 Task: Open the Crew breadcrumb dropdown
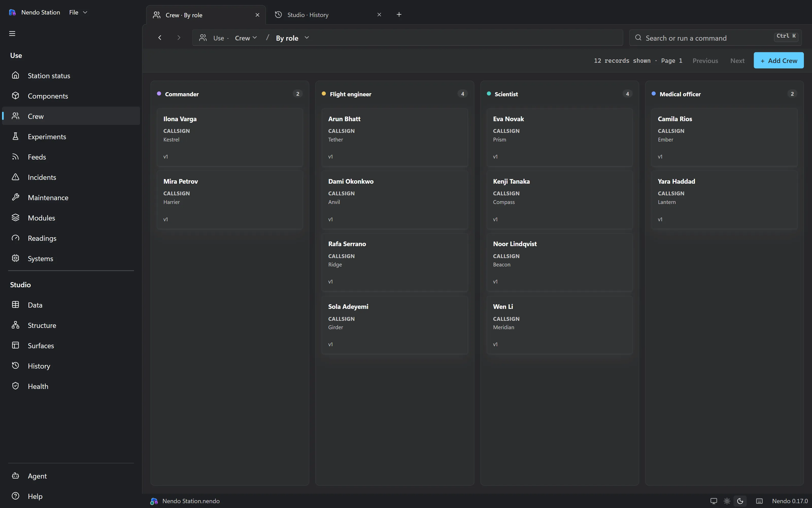(x=246, y=38)
